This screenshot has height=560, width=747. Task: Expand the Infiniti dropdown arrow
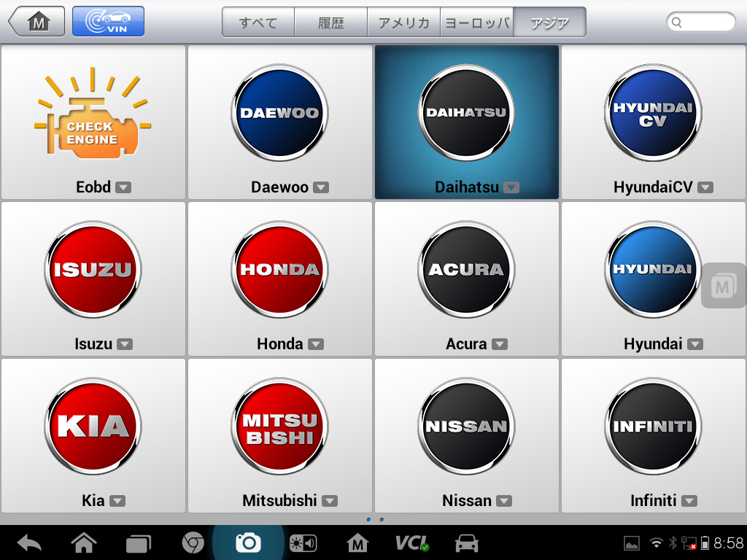(x=689, y=501)
